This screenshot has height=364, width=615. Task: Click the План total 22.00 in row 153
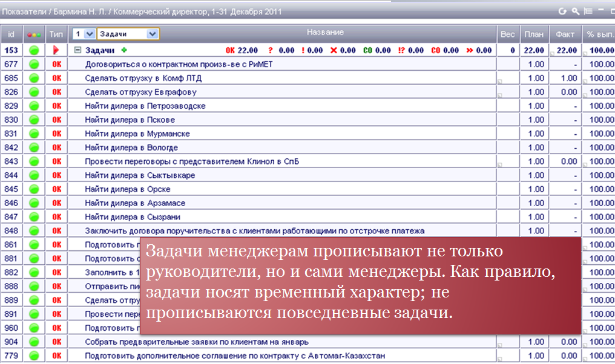click(x=534, y=50)
